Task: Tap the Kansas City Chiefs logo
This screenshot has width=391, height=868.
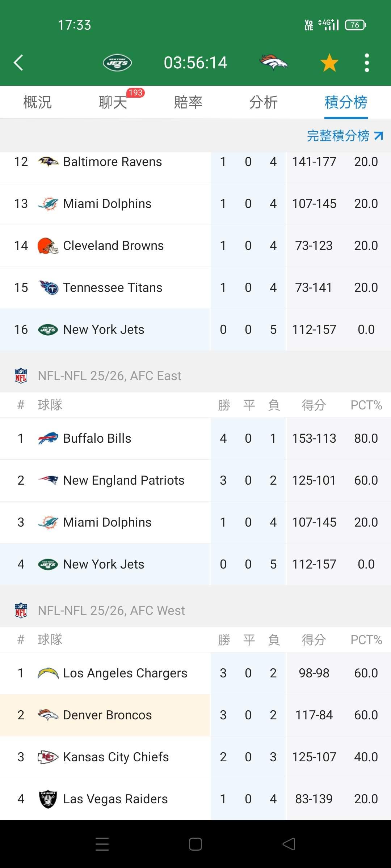Action: point(48,757)
